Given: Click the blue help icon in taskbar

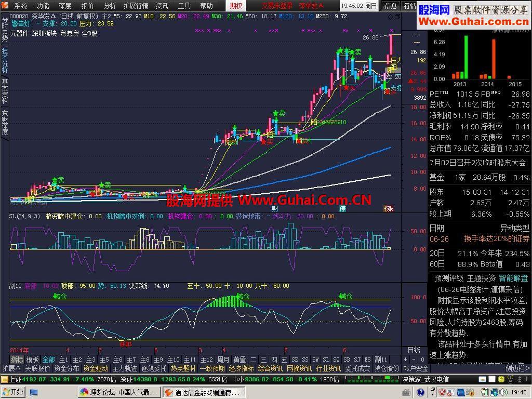Looking at the screenshot, I should (421, 393).
